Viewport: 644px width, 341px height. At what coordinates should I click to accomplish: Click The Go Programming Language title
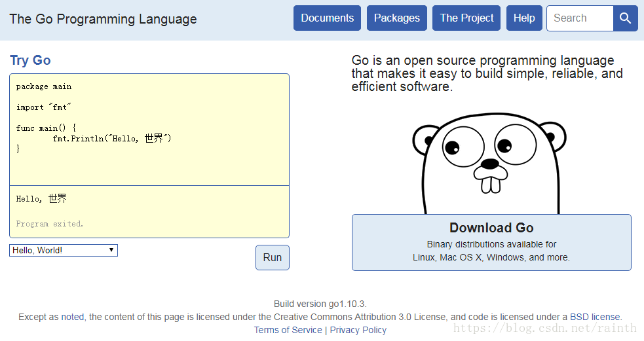[103, 19]
